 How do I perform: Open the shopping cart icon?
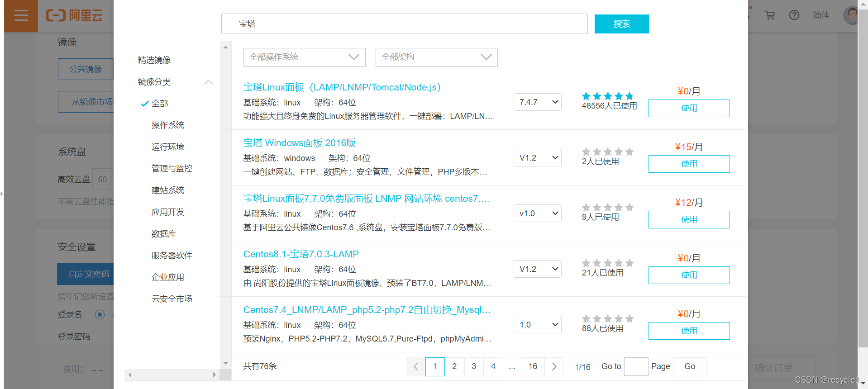(x=770, y=15)
